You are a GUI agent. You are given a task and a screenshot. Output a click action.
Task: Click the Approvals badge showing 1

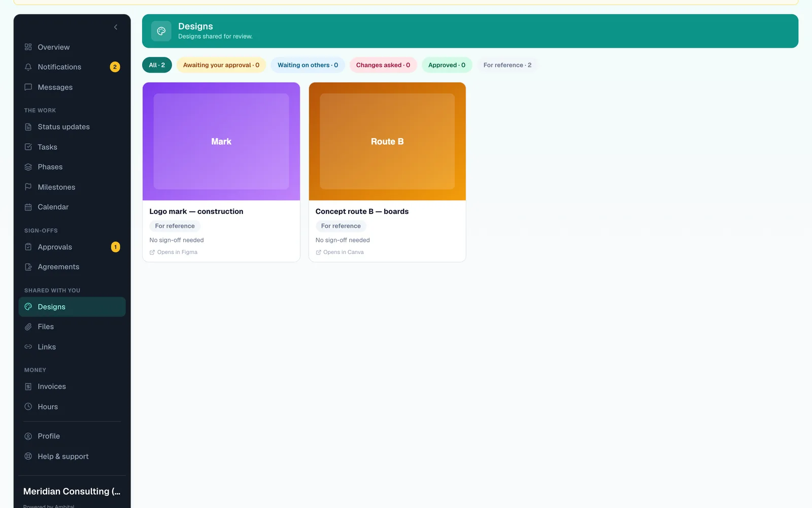pyautogui.click(x=115, y=247)
